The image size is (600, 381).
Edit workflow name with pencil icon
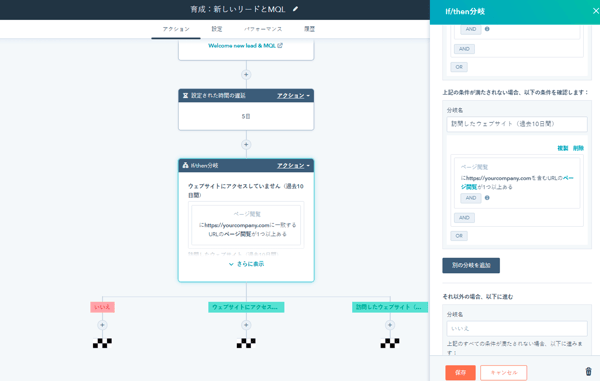tap(295, 9)
